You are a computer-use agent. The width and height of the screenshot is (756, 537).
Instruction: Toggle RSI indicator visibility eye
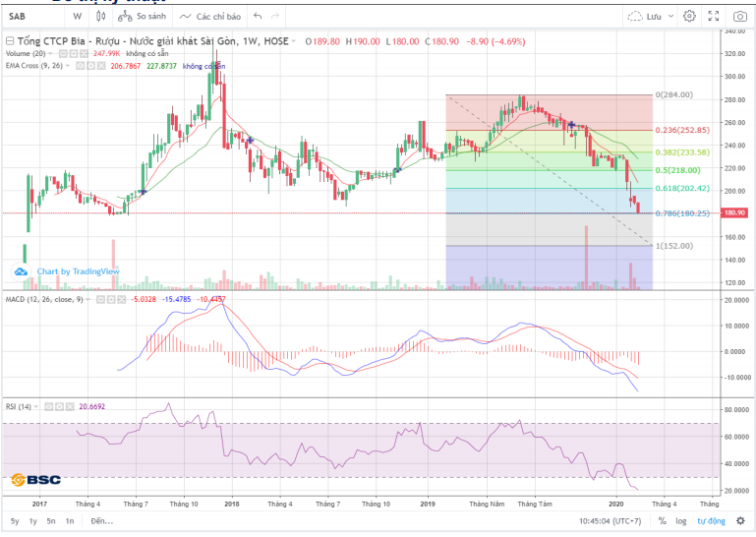(49, 407)
